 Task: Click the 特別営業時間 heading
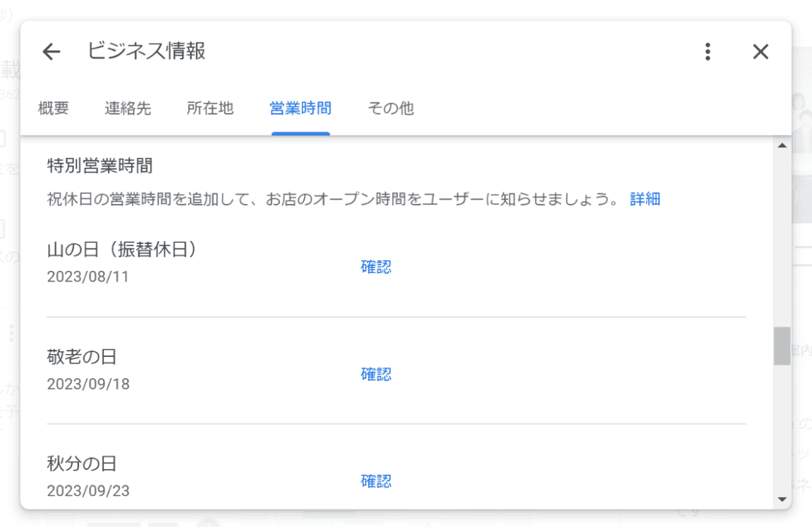(x=100, y=166)
